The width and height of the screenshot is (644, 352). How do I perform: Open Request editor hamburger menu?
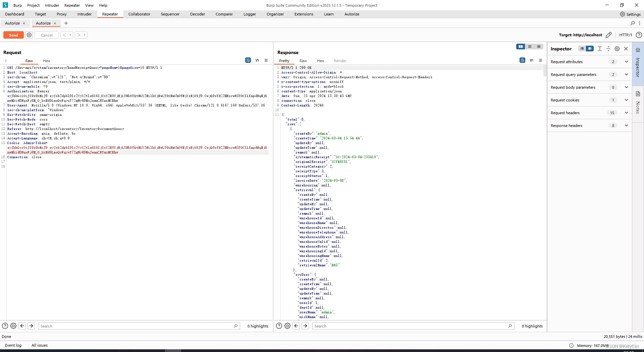(x=266, y=60)
